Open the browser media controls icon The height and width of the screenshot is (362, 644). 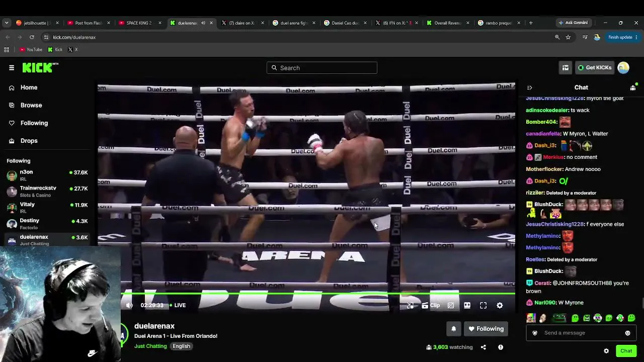point(585,37)
